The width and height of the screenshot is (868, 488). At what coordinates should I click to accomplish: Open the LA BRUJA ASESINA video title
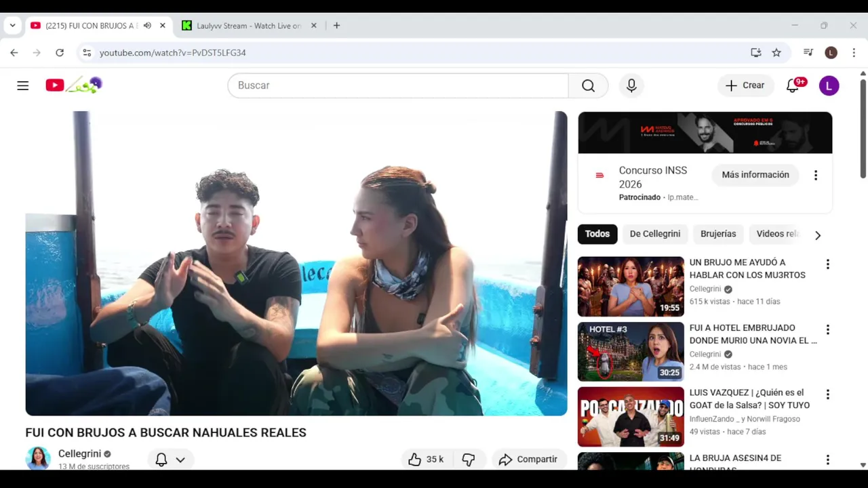coord(736,461)
